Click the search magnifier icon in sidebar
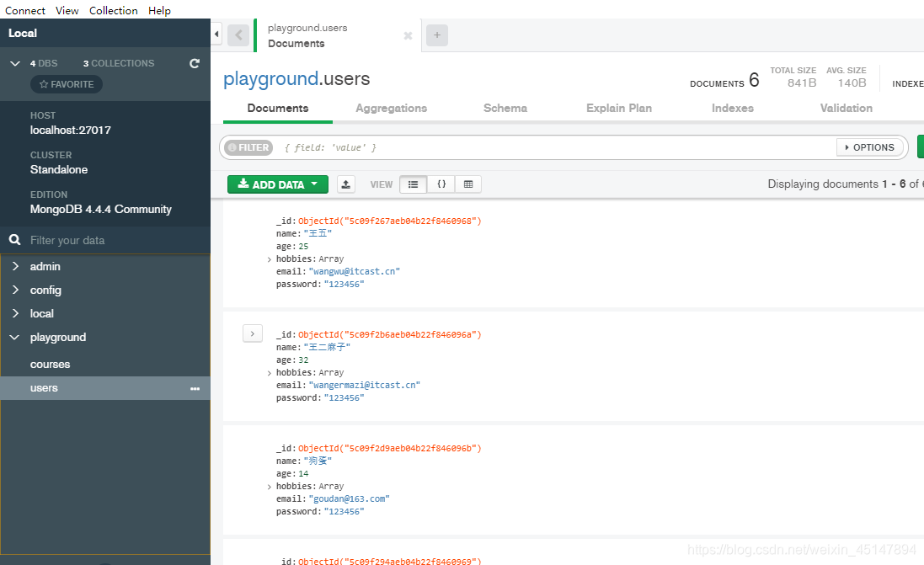This screenshot has height=565, width=924. (x=14, y=240)
